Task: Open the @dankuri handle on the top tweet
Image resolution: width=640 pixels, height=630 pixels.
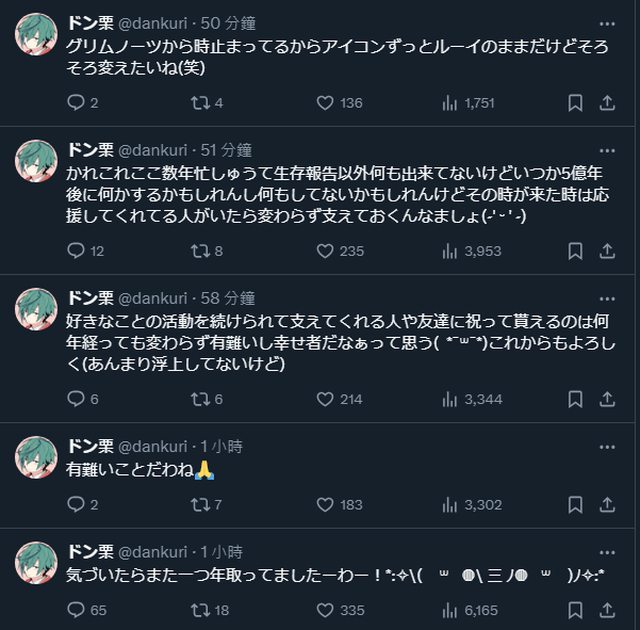Action: (x=153, y=23)
